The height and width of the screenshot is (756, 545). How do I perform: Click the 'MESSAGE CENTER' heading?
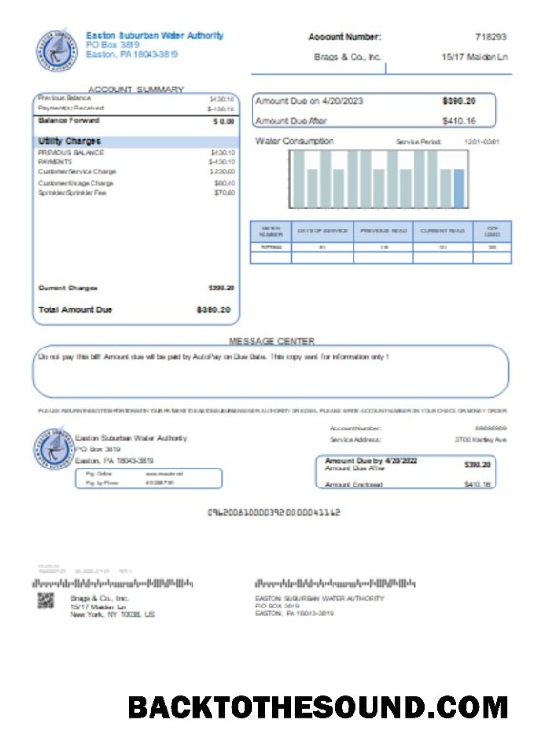tap(272, 341)
